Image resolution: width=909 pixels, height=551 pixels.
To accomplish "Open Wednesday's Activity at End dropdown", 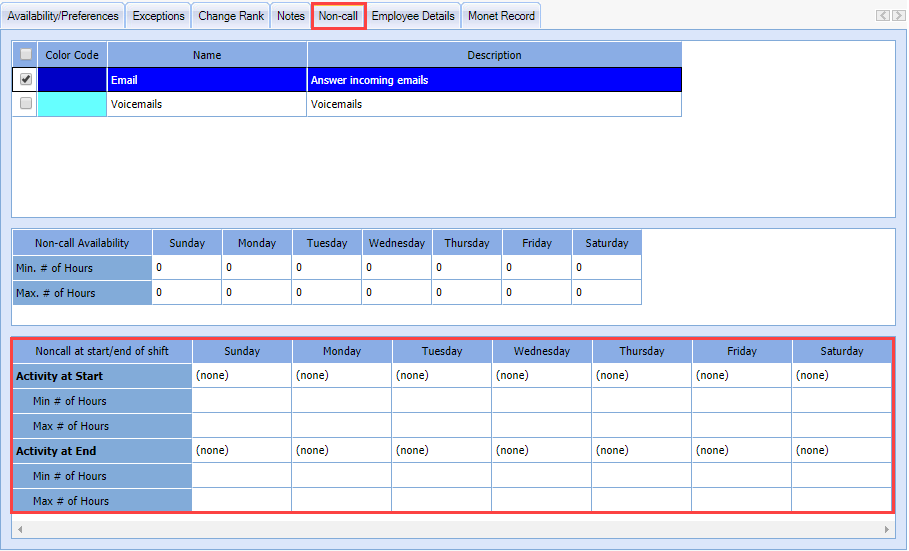I will pyautogui.click(x=542, y=451).
